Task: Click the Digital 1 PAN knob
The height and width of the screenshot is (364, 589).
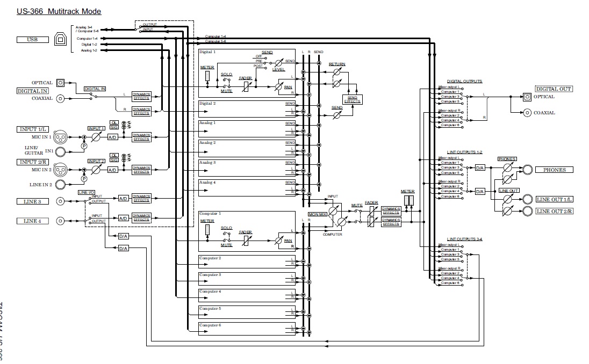Action: (278, 87)
